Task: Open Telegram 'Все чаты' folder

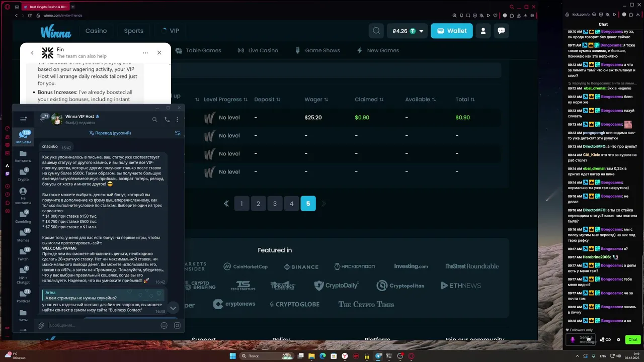Action: click(23, 137)
